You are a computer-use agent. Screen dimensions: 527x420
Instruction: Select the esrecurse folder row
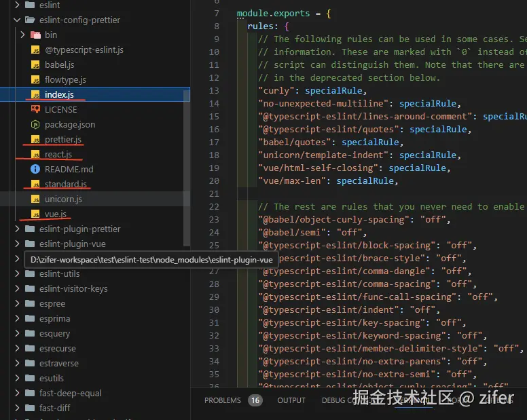pos(95,348)
